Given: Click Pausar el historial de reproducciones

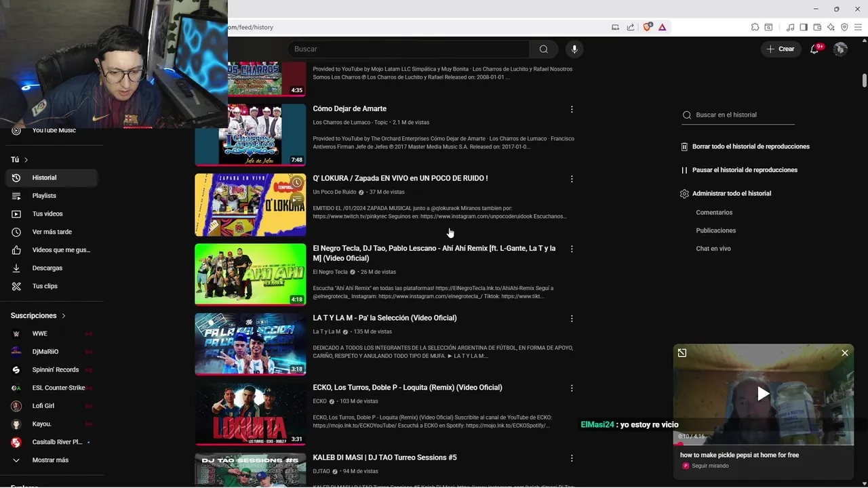Looking at the screenshot, I should pyautogui.click(x=739, y=170).
